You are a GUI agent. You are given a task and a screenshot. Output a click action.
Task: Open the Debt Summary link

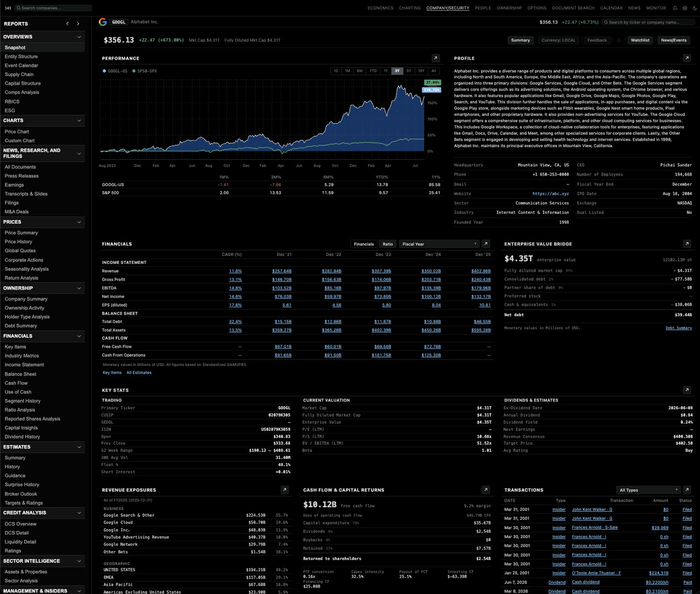(x=679, y=328)
